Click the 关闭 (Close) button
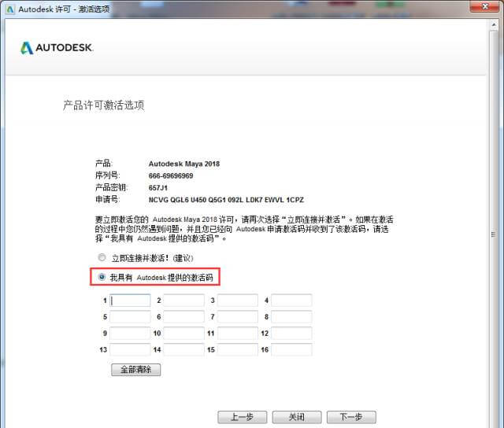The width and height of the screenshot is (504, 428). tap(297, 417)
